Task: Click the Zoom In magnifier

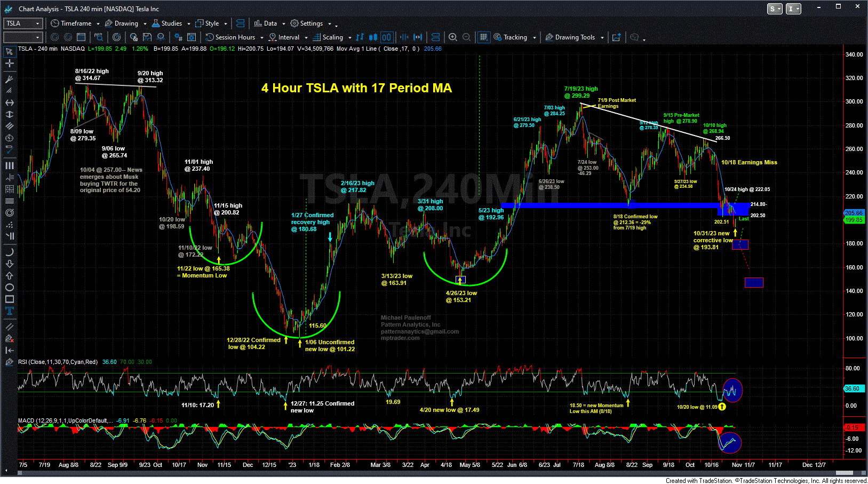Action: pos(453,37)
